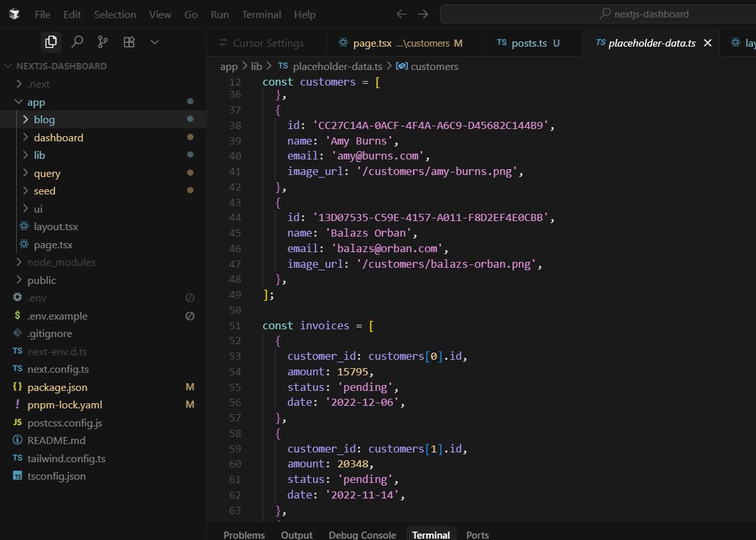Expand the seed folder
756x540 pixels.
103,191
